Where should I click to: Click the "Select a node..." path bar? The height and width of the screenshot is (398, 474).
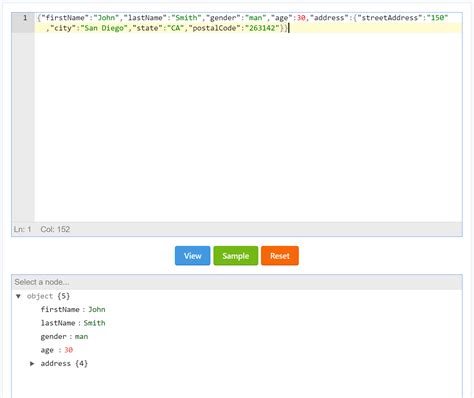237,282
